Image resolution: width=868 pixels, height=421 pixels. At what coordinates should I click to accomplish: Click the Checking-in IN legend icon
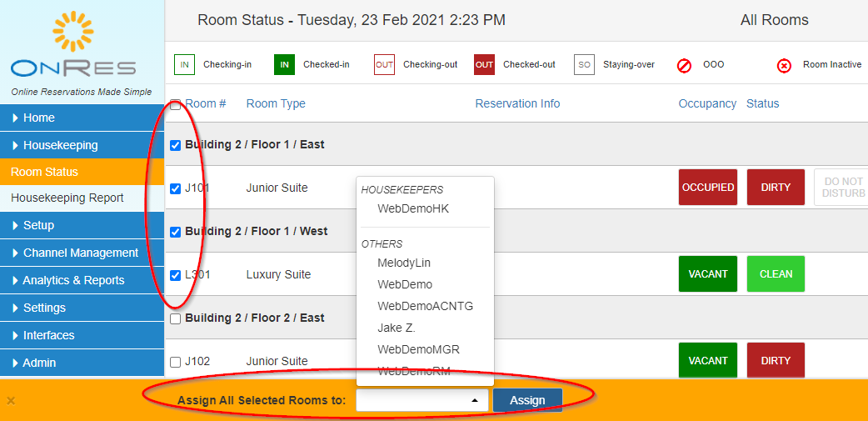pyautogui.click(x=184, y=65)
